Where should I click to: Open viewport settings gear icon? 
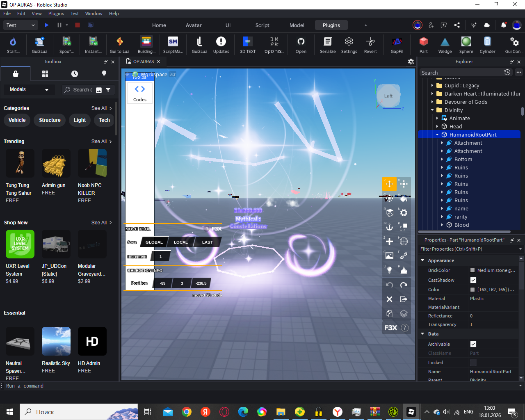411,62
